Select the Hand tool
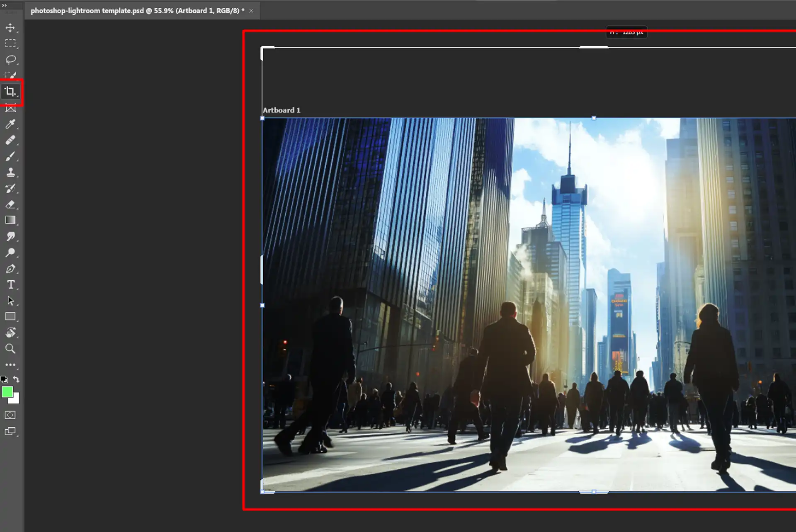The image size is (796, 532). coord(10,333)
